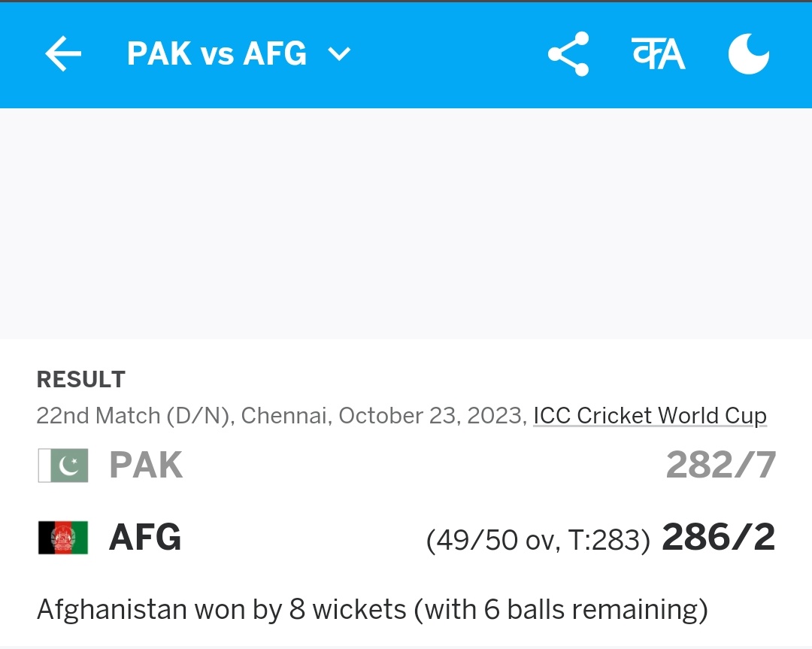Select the AFG team name
This screenshot has height=649, width=812.
(146, 538)
